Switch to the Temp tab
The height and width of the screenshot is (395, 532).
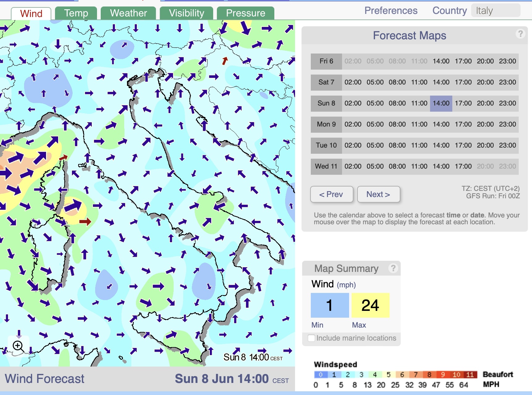click(x=76, y=13)
